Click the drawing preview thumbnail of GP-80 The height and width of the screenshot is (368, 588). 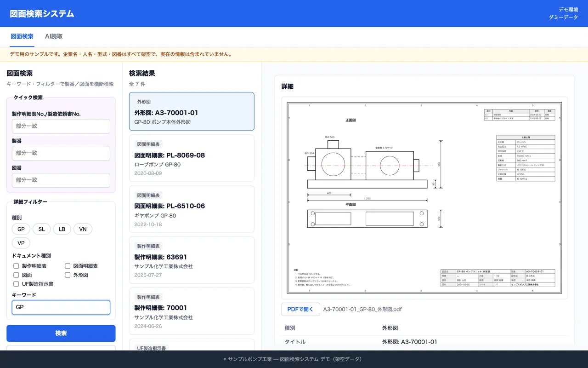(424, 198)
